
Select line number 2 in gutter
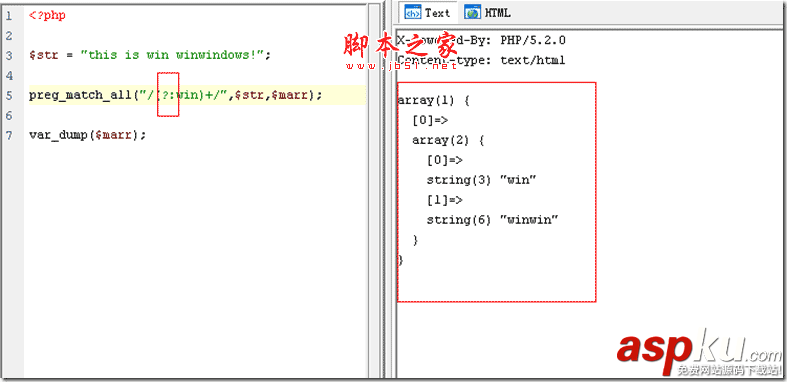(x=9, y=36)
